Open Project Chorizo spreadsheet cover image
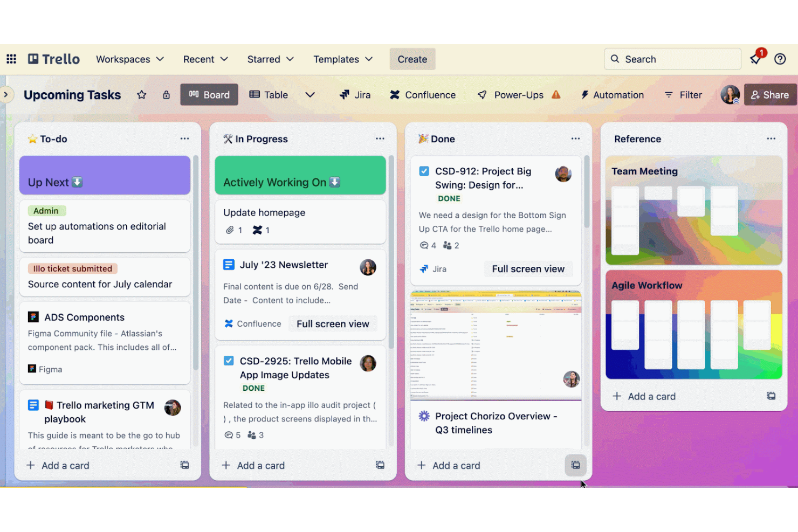 click(496, 346)
